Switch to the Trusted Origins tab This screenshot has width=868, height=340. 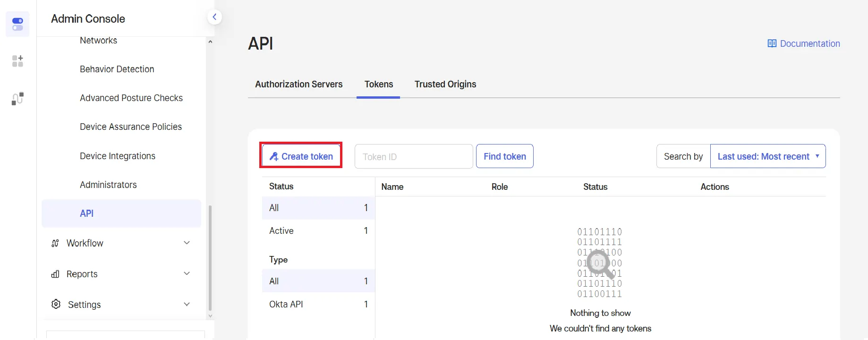tap(445, 84)
